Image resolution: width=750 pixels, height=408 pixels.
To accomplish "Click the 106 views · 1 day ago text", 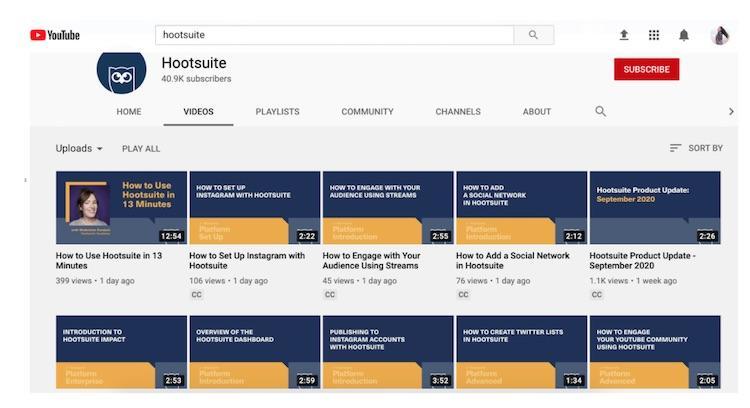I will tap(228, 281).
